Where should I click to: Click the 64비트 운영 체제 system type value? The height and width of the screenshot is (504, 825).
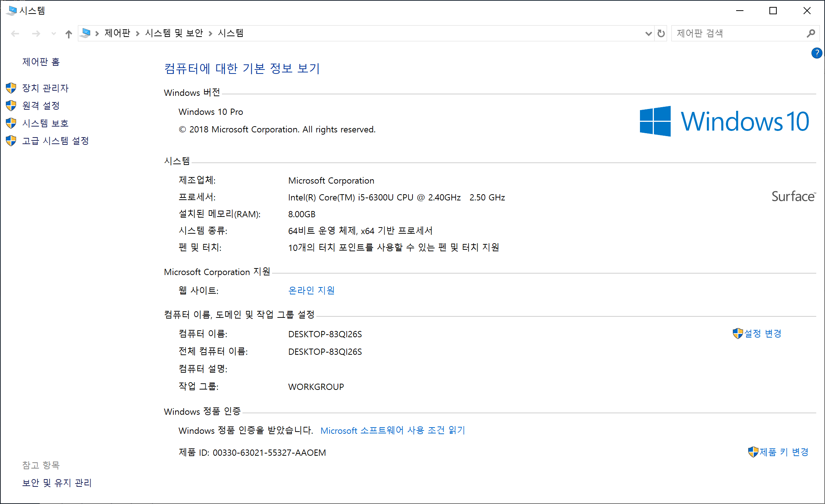tap(360, 231)
